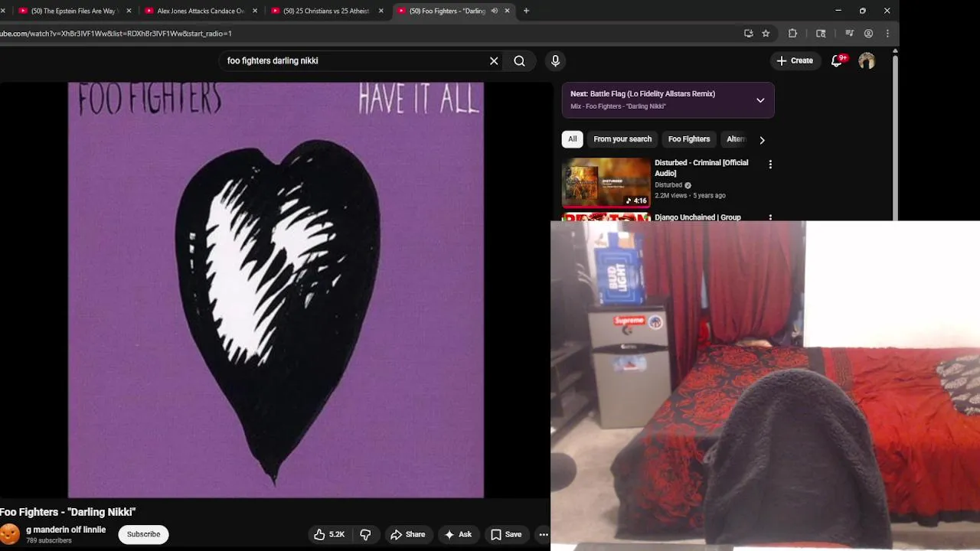The image size is (980, 551).
Task: Bookmark this page with the star icon
Action: pyautogui.click(x=766, y=34)
